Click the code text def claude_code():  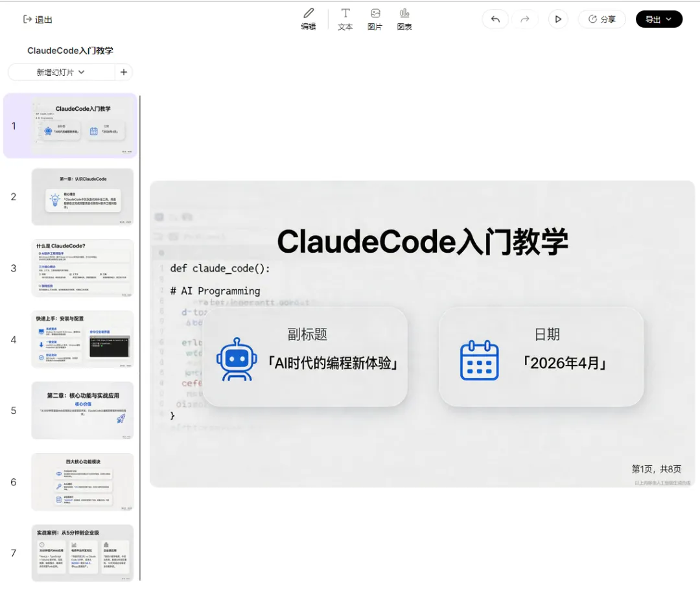(x=220, y=268)
